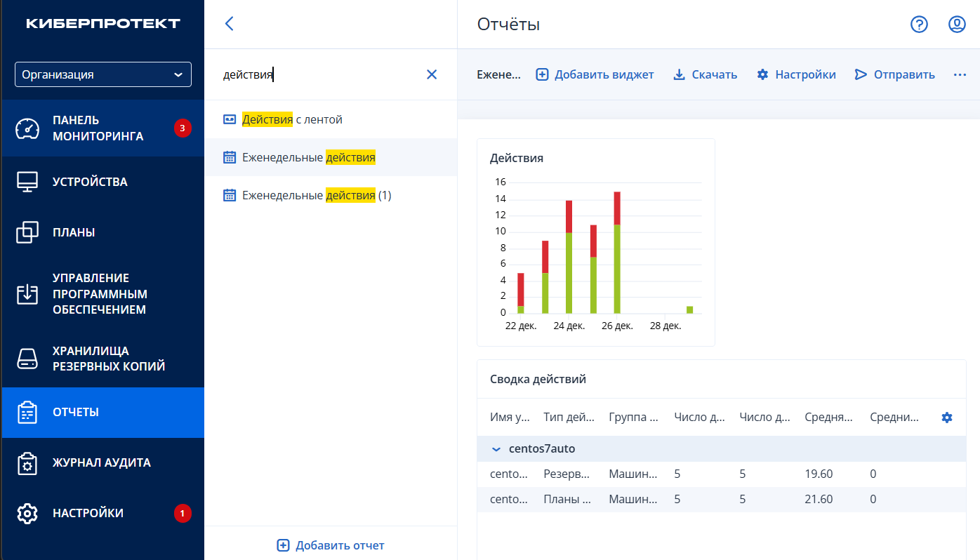
Task: Click the back arrow above the search field
Action: (x=229, y=24)
